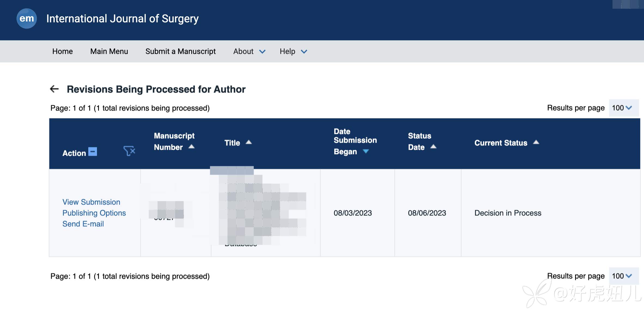Sort by Status Date arrow
This screenshot has height=311, width=644.
point(433,147)
